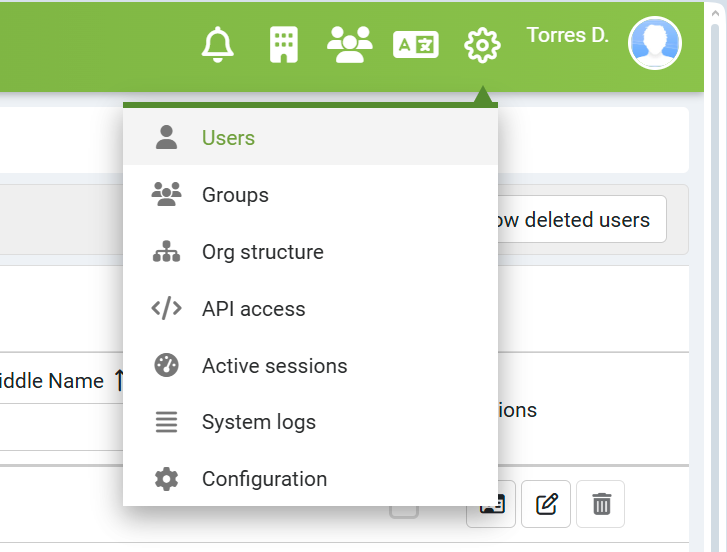
Task: Open the language translation icon
Action: click(416, 45)
